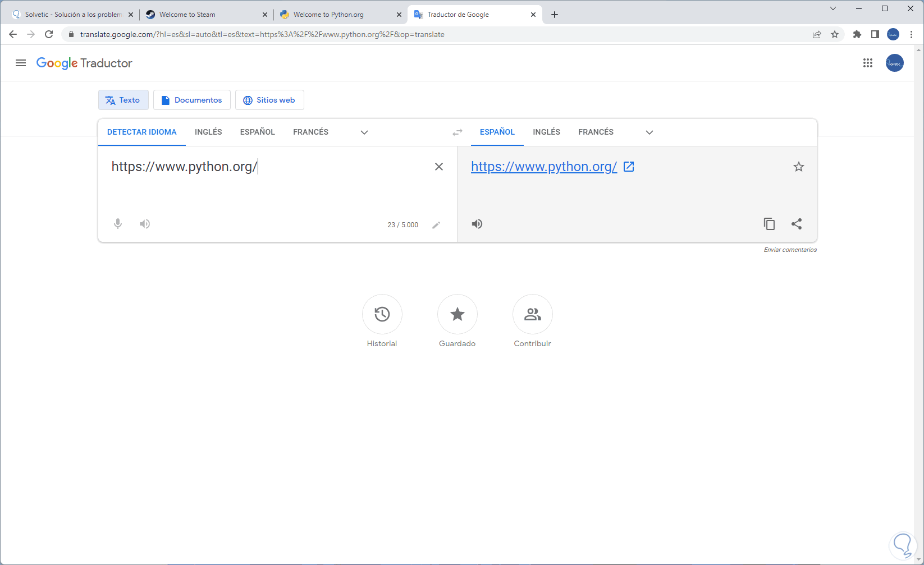Select Español as source language
924x565 pixels.
[258, 132]
